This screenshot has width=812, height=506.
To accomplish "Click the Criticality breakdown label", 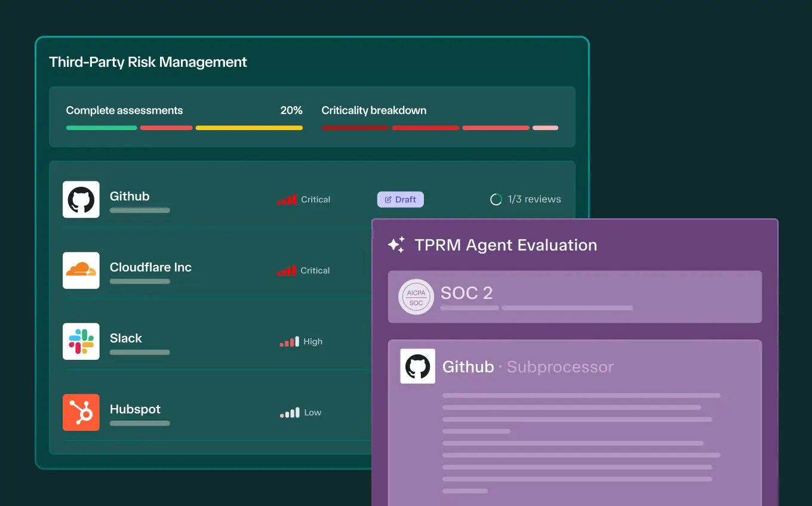I will click(x=374, y=110).
